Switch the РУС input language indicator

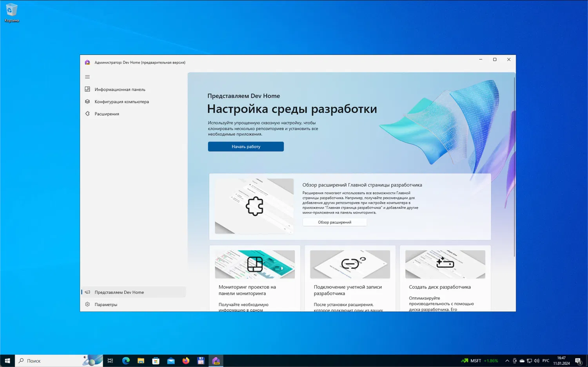546,361
